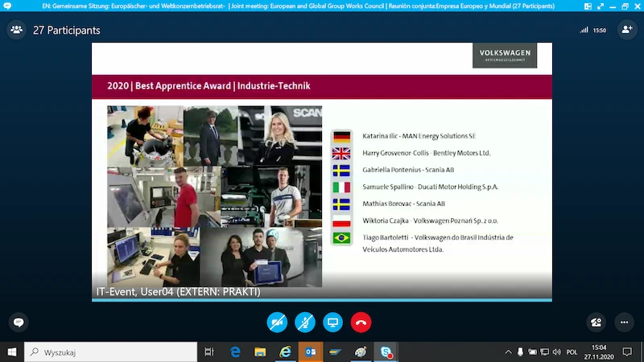644x362 pixels.
Task: Switch to Outlook on the taskbar
Action: (x=310, y=352)
